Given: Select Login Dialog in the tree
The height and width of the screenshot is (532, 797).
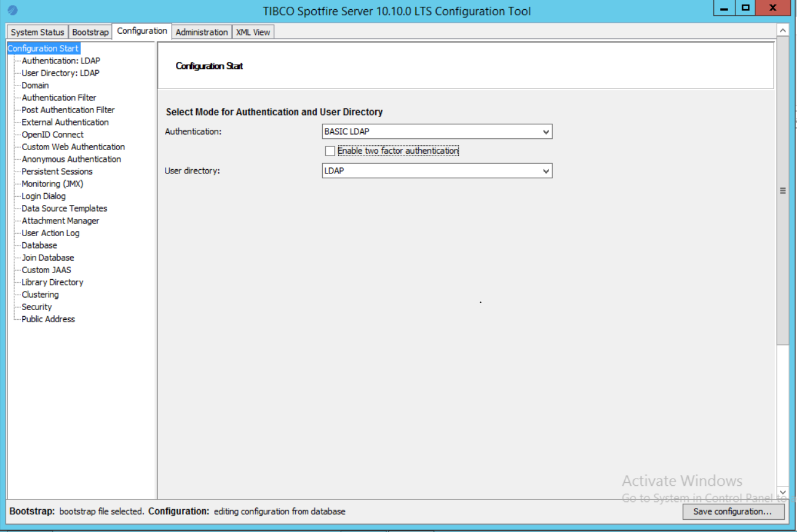Looking at the screenshot, I should [44, 196].
